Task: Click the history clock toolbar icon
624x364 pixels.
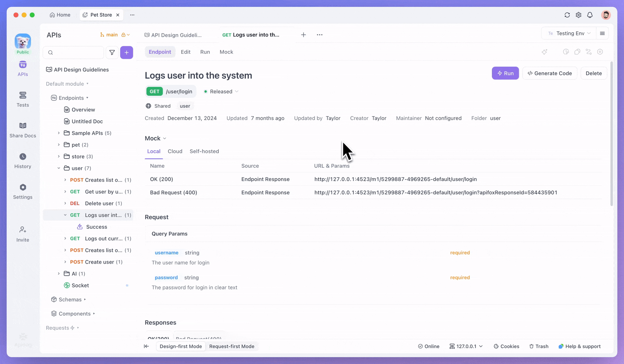Action: [x=566, y=52]
